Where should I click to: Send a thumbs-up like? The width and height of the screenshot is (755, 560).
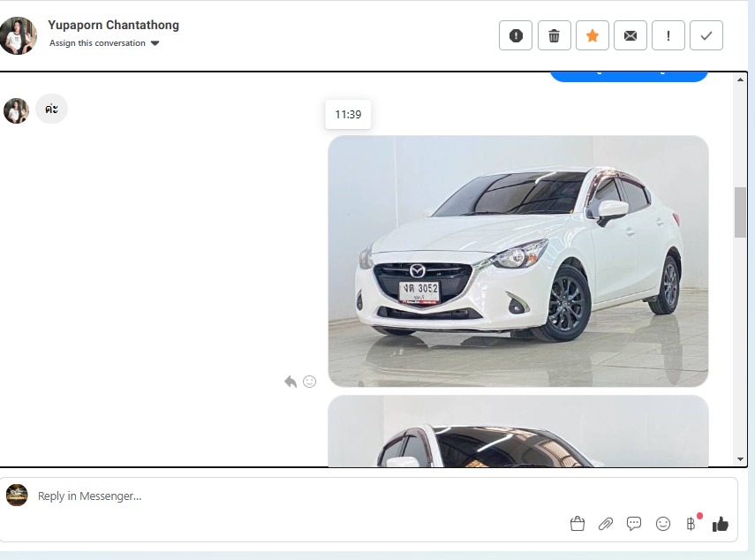pos(721,524)
